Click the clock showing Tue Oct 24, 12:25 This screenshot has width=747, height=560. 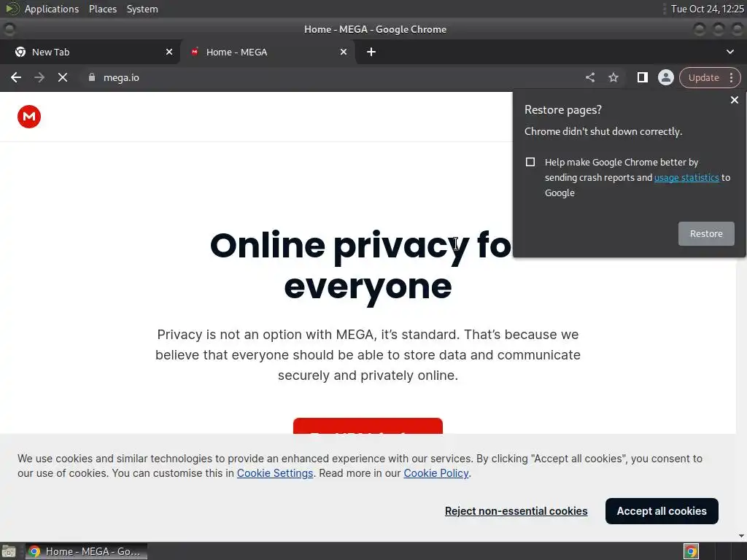[708, 9]
